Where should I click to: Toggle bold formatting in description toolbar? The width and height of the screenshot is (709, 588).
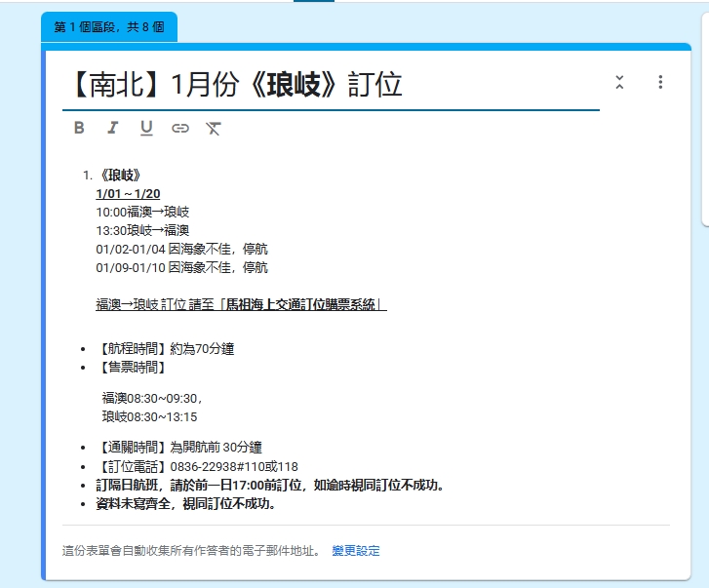[x=79, y=128]
